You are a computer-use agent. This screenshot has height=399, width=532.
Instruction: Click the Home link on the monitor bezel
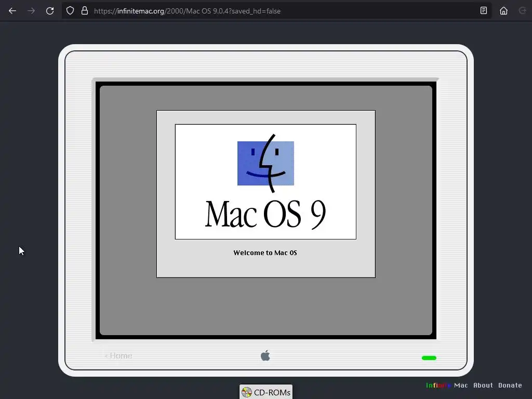coord(118,355)
